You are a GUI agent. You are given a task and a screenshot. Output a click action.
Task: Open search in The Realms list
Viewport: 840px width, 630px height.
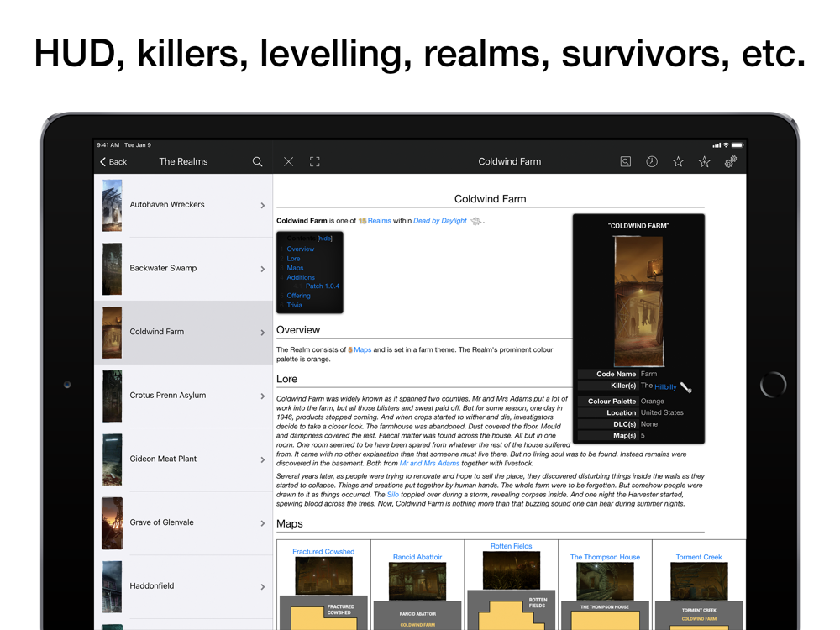[x=257, y=162]
